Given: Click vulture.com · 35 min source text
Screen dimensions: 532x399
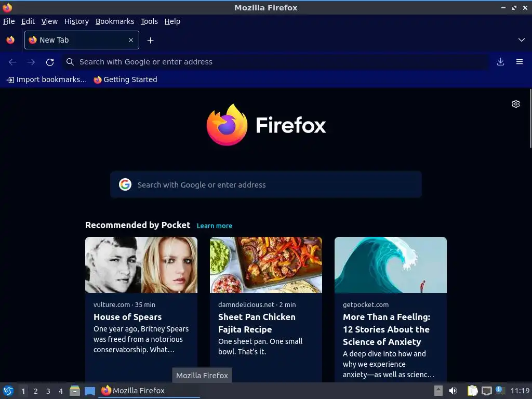Looking at the screenshot, I should 124,304.
